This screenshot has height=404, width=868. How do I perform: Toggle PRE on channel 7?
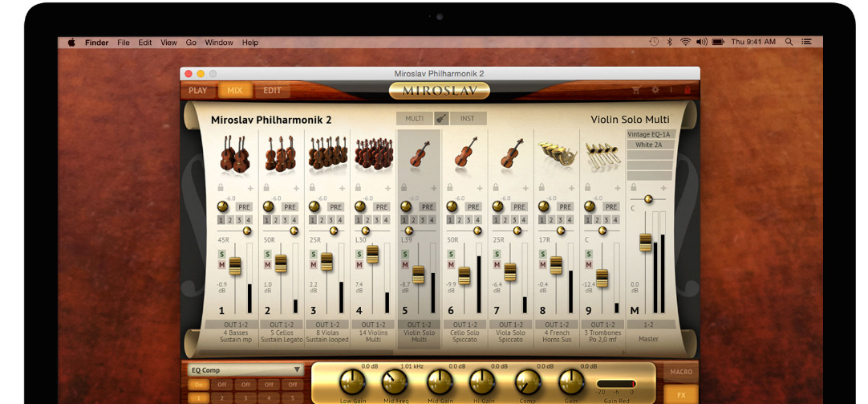[x=519, y=206]
